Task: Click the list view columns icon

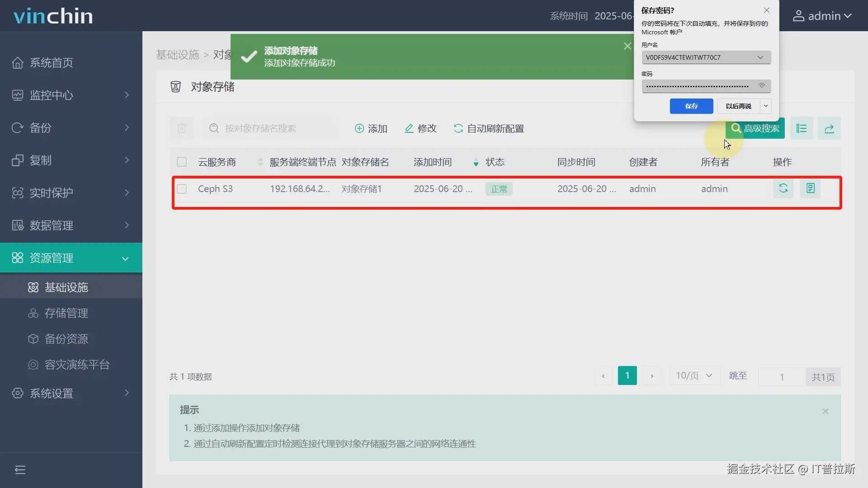Action: point(802,129)
